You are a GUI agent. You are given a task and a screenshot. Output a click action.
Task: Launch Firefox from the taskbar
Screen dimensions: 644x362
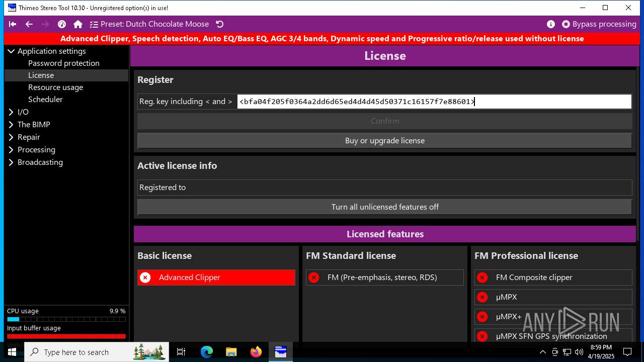pos(256,352)
